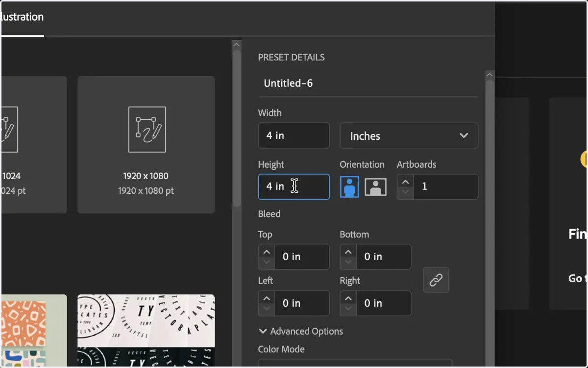Open the orange abstract pattern template thumbnail
Viewport: 588px width, 368px height.
coord(34,331)
